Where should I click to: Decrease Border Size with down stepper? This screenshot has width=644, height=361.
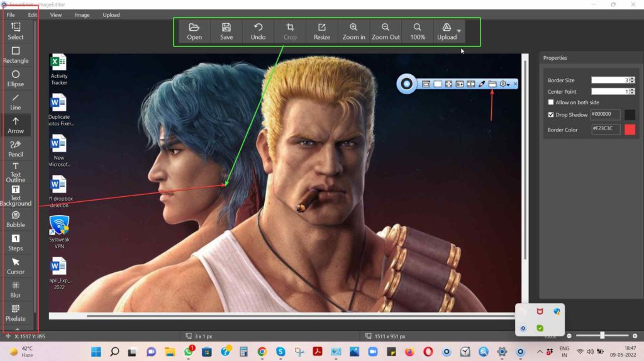point(632,82)
